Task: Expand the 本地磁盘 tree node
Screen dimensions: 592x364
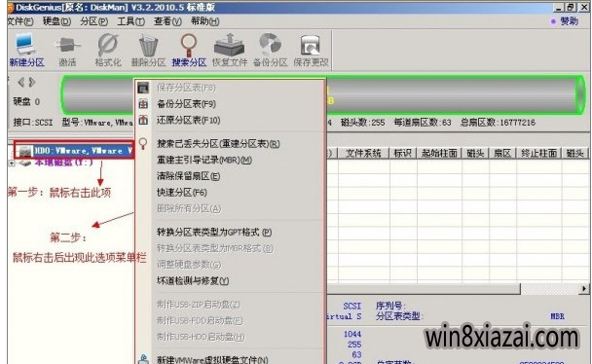Action: coord(12,163)
